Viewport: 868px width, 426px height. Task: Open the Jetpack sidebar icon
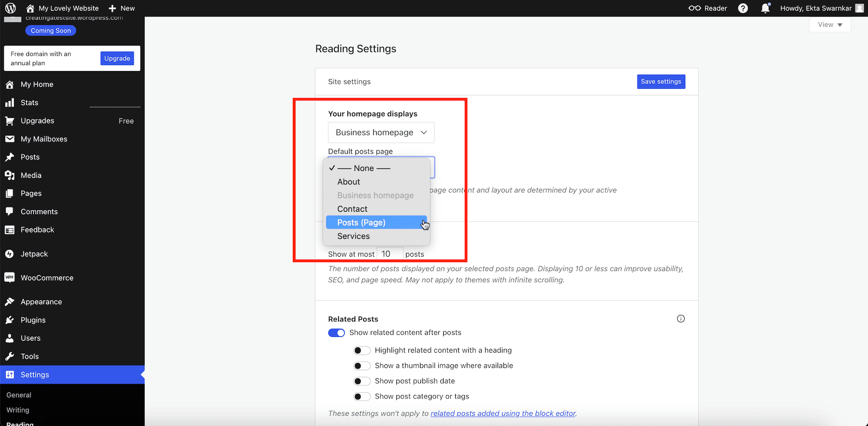pyautogui.click(x=10, y=254)
